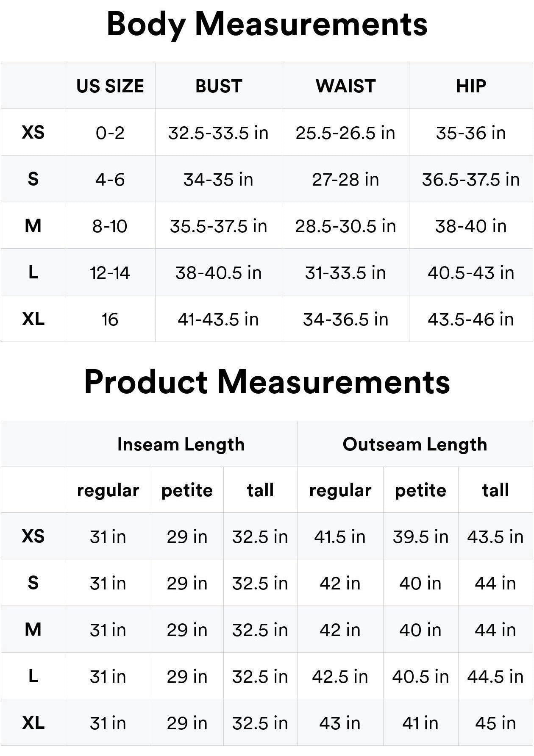Viewport: 534px width, 756px height.
Task: Click the L waist value 31-33.5 in
Action: (345, 272)
